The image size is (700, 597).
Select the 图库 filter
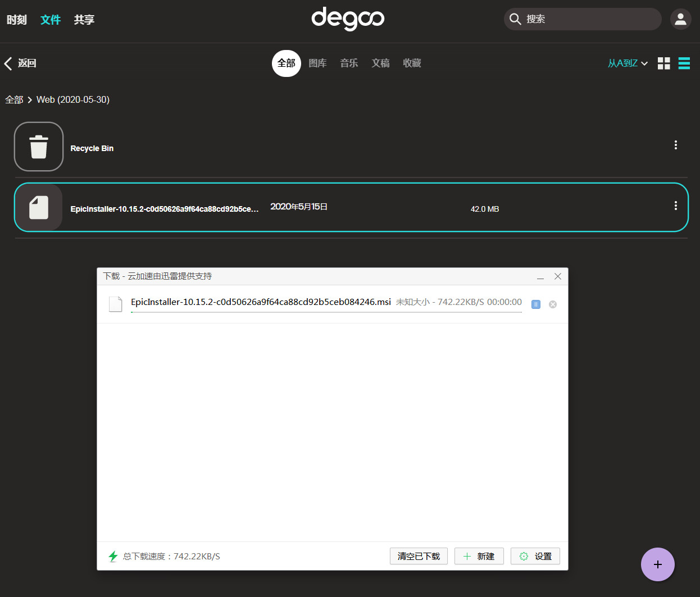click(x=317, y=63)
